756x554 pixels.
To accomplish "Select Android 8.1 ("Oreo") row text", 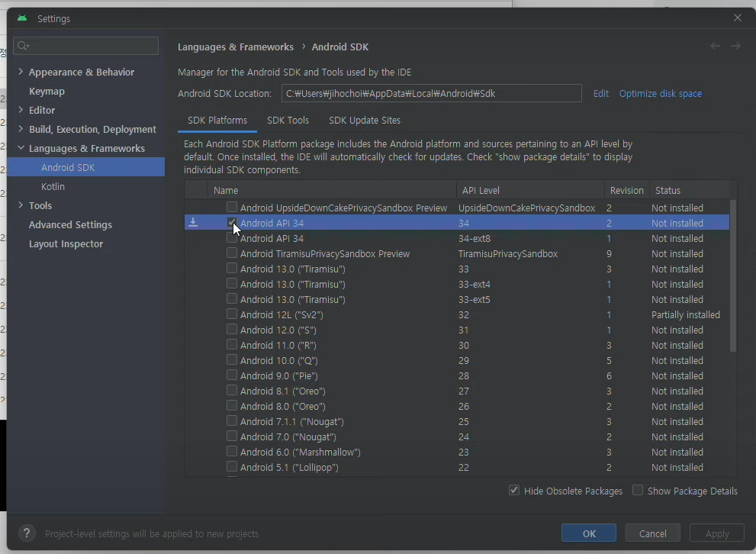I will (283, 391).
